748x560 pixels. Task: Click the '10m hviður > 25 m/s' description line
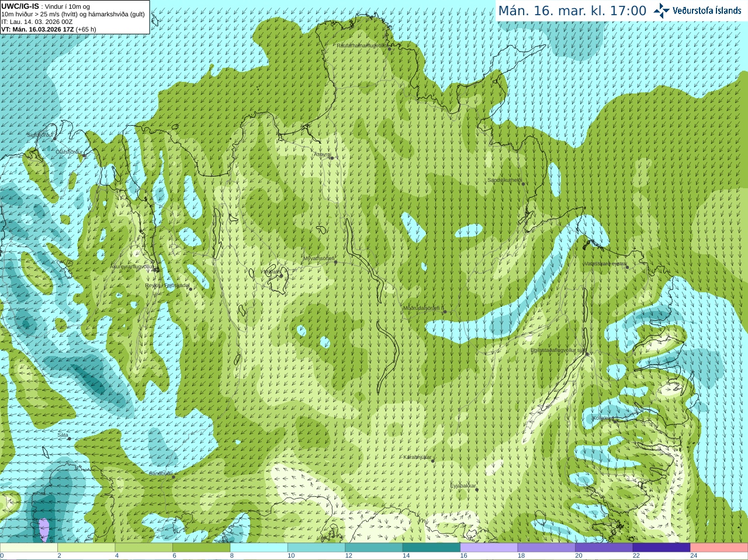73,14
